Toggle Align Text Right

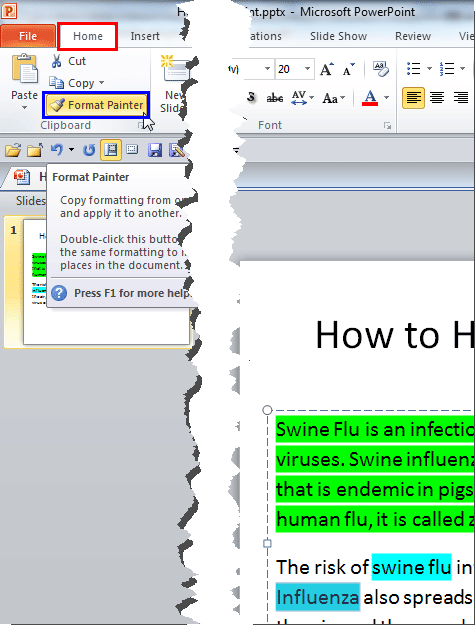coord(461,98)
